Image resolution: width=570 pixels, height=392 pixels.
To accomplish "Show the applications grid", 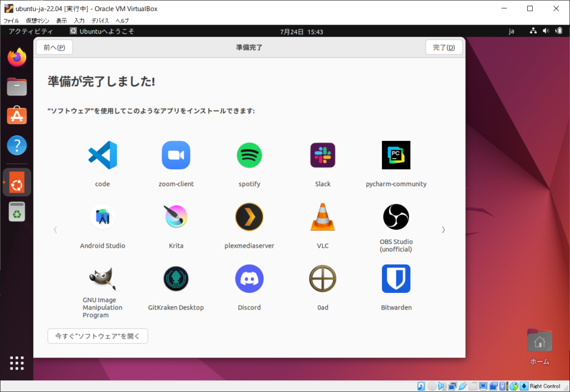I will 17,363.
